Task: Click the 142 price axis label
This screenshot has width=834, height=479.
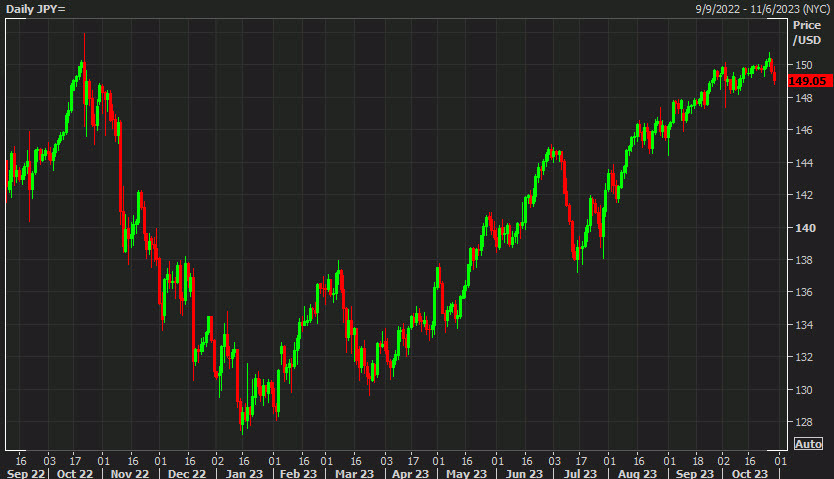Action: coord(804,195)
